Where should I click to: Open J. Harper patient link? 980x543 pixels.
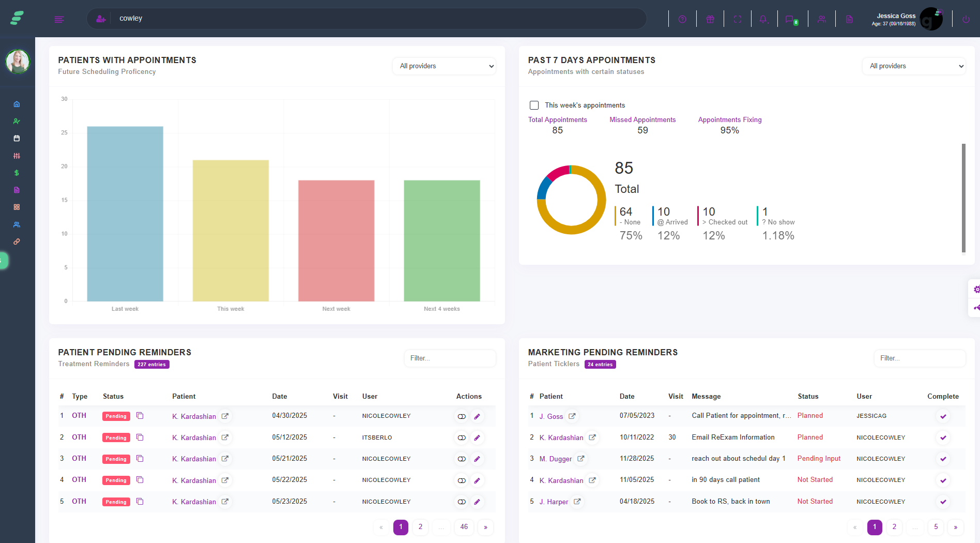(554, 502)
